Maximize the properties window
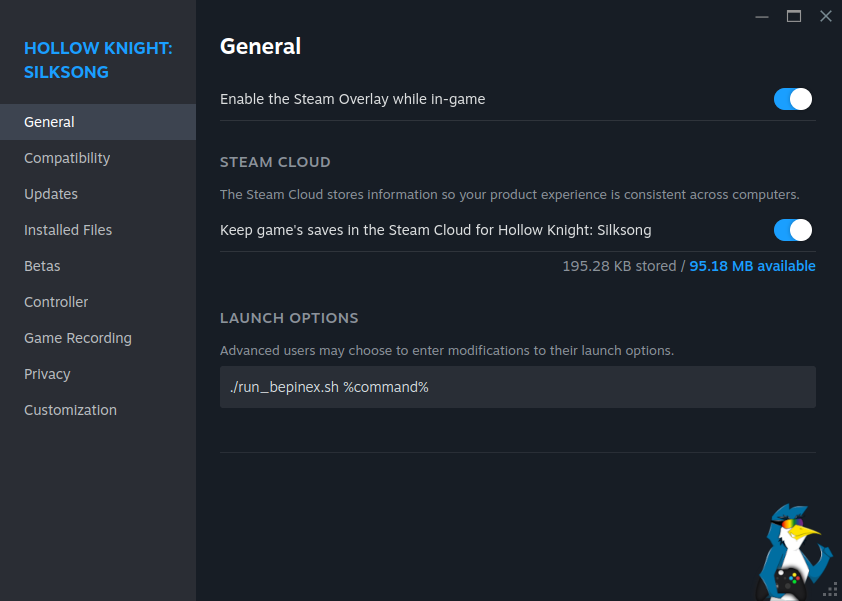The height and width of the screenshot is (601, 842). [x=794, y=16]
